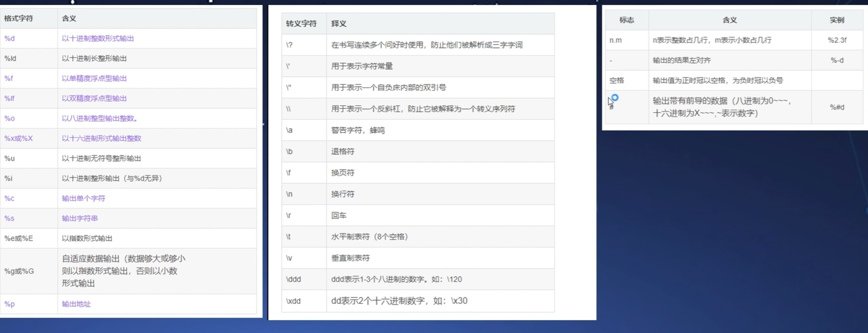Click the '以双精度浮点型输出' link
The width and height of the screenshot is (868, 333).
94,98
